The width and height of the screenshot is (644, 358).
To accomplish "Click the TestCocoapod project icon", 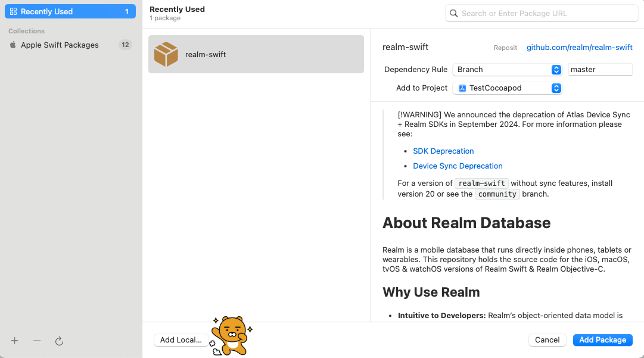I will pyautogui.click(x=462, y=88).
